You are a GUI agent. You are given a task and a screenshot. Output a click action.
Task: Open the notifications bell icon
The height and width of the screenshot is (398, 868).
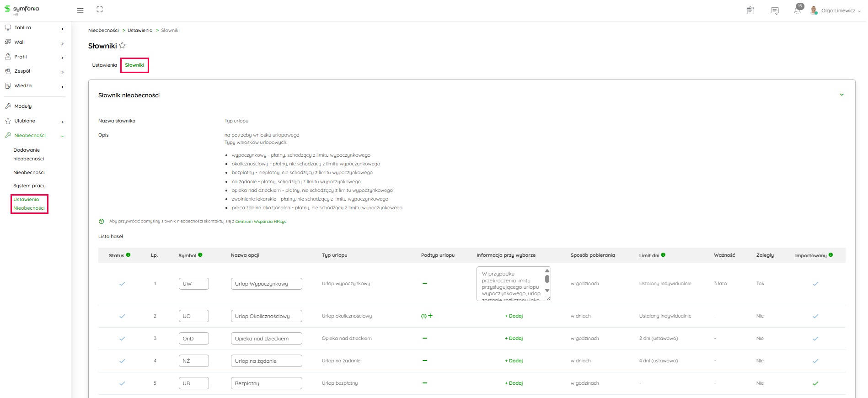coord(797,11)
